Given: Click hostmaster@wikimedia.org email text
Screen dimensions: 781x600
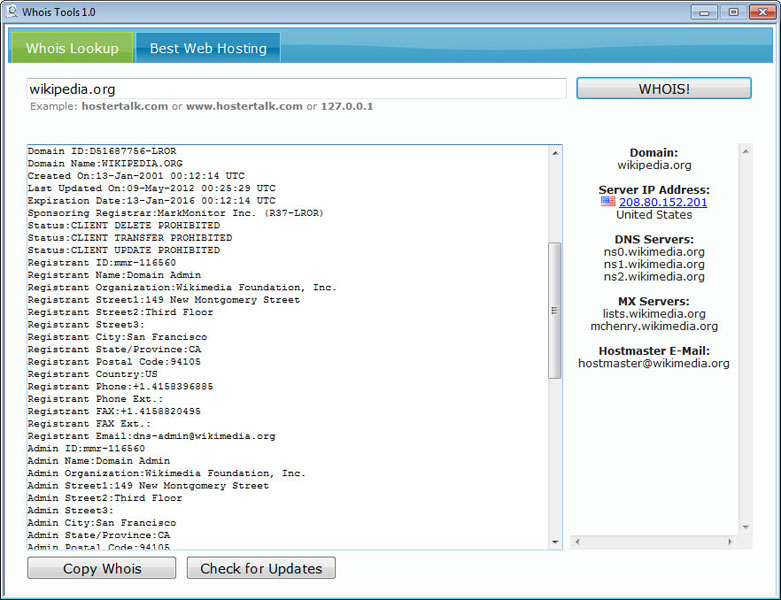Looking at the screenshot, I should tap(654, 363).
